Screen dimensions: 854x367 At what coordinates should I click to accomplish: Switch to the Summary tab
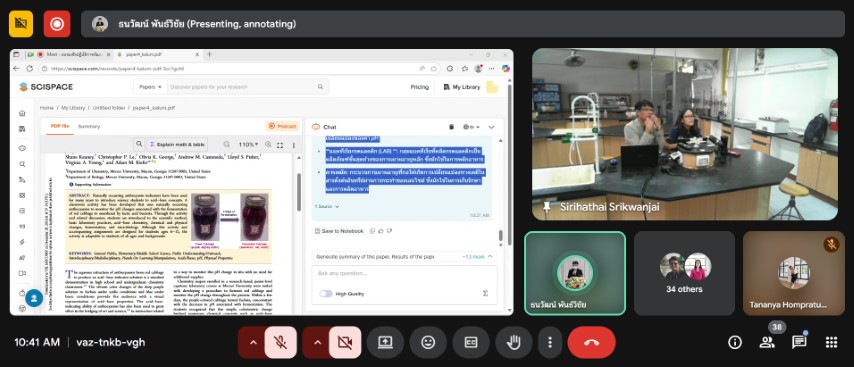coord(89,126)
